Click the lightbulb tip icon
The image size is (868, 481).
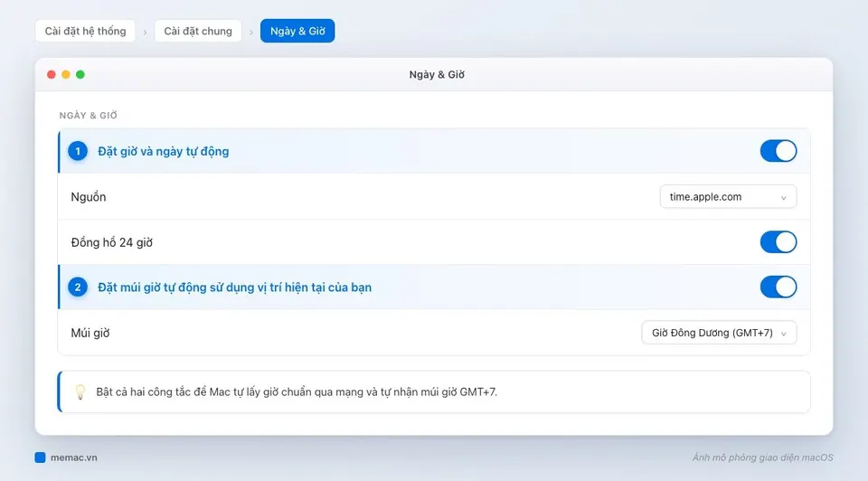80,391
